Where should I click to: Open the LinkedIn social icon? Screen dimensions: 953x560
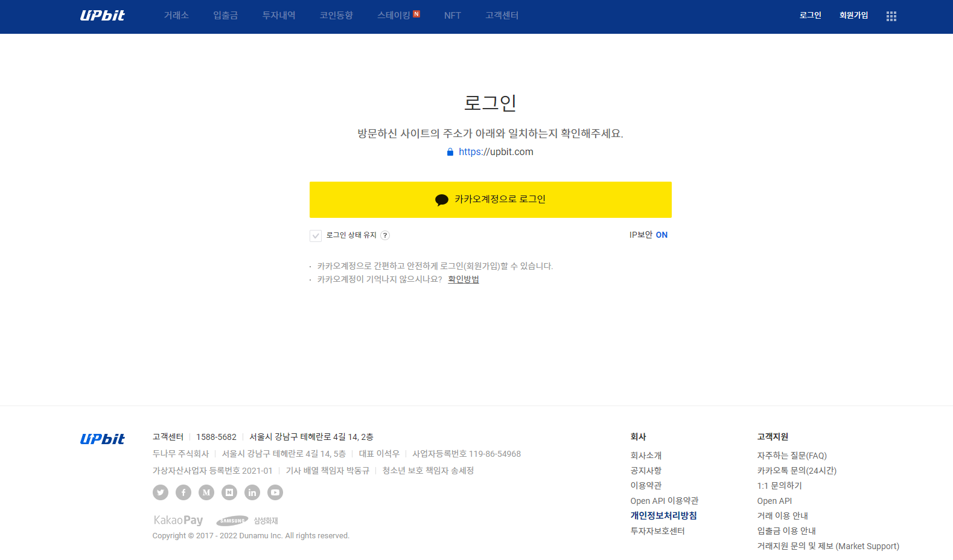pos(252,492)
